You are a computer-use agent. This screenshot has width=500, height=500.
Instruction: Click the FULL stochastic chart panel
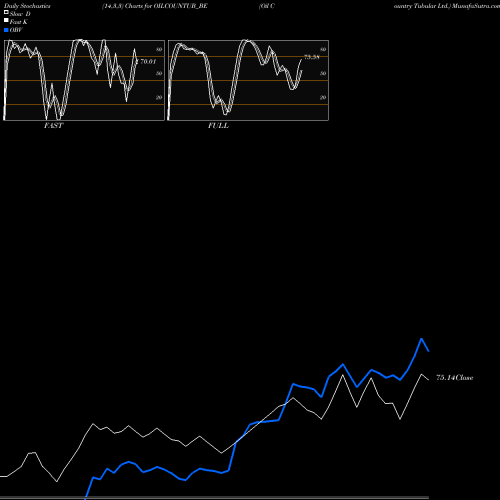coord(248,80)
